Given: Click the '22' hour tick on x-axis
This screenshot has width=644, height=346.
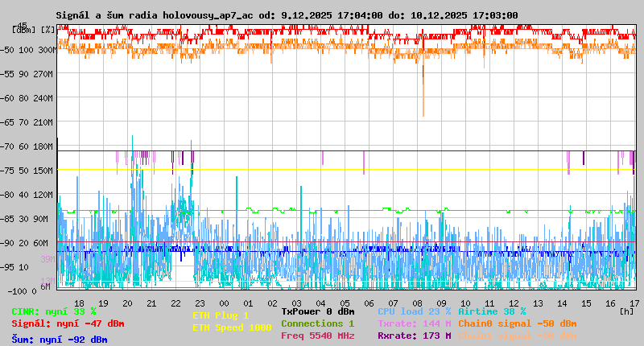Looking at the screenshot, I should point(175,303).
